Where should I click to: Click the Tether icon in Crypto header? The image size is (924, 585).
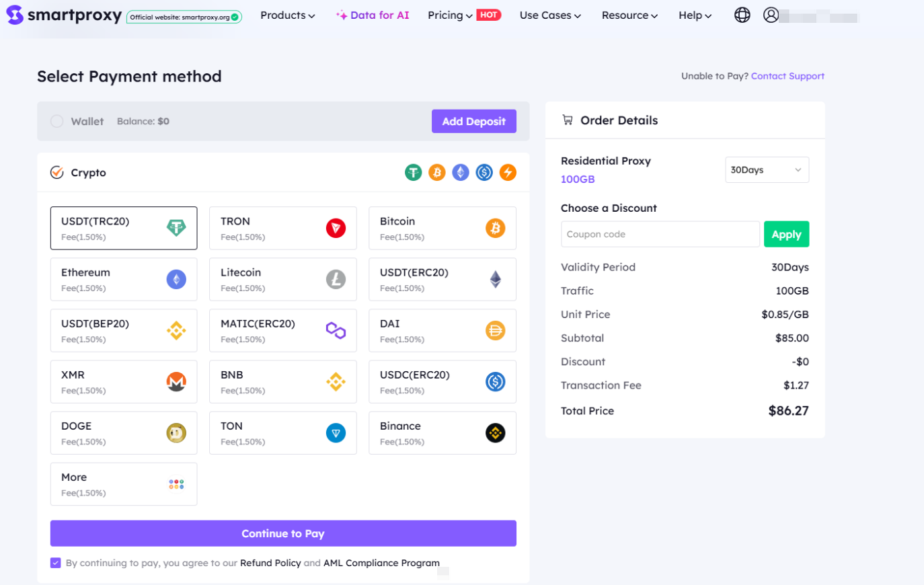click(413, 173)
